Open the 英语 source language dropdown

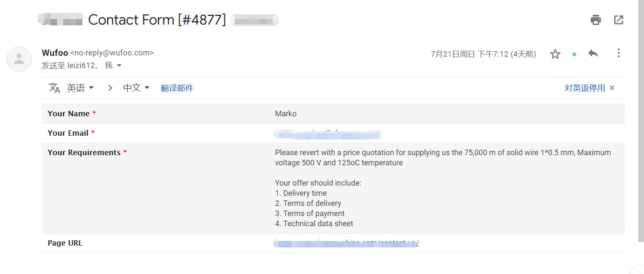pos(80,88)
